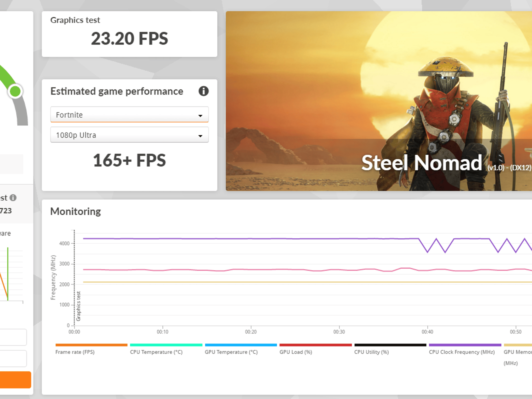The width and height of the screenshot is (532, 399).
Task: Click the purple CPU Clock Frequency color bar
Action: [465, 345]
